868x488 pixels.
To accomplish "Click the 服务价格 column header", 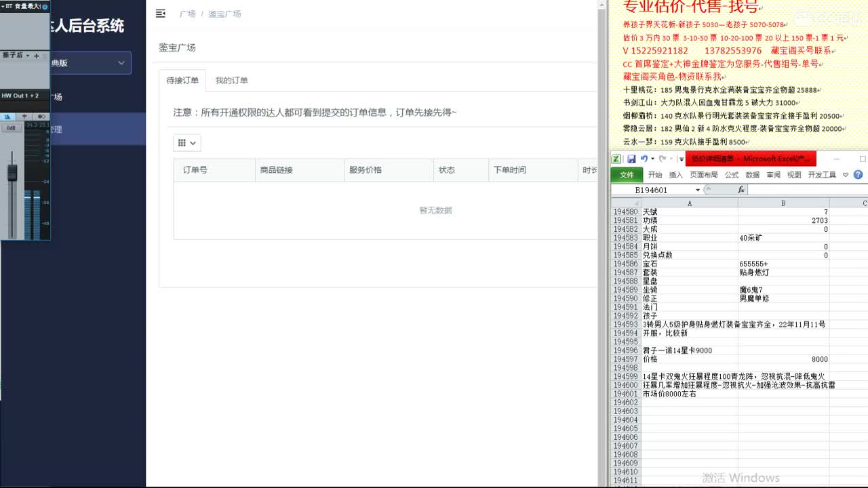I will (389, 170).
